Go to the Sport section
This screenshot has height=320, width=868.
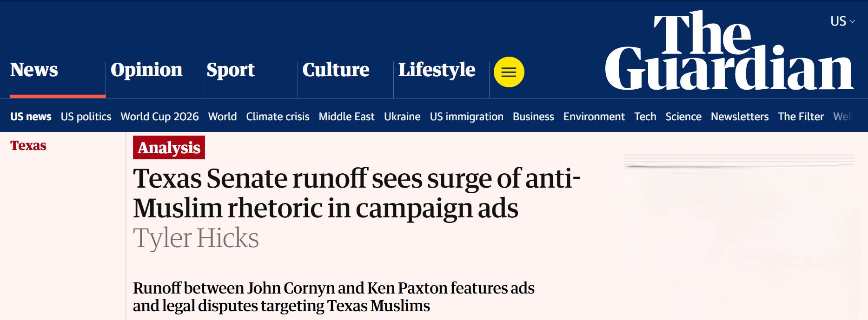click(231, 70)
